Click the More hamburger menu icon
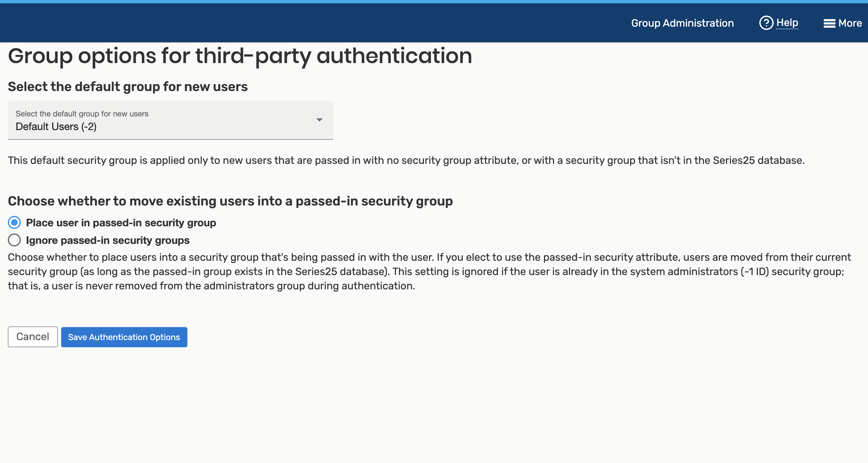 [829, 23]
